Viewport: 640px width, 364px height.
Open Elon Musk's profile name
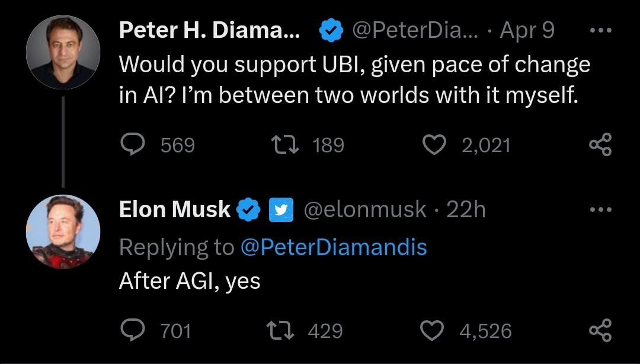(175, 210)
